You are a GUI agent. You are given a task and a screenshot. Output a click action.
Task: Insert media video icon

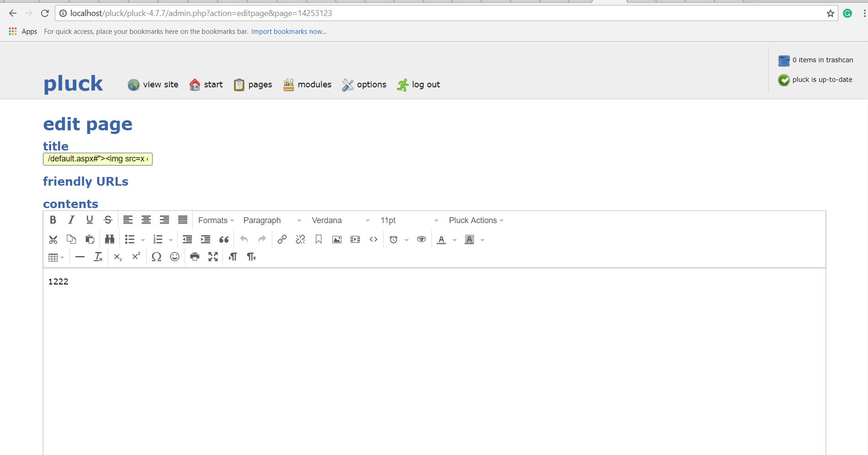(x=355, y=239)
